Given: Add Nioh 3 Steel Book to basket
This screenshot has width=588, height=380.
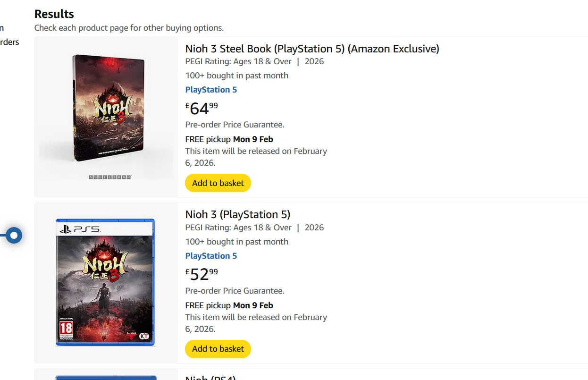Looking at the screenshot, I should pos(218,183).
